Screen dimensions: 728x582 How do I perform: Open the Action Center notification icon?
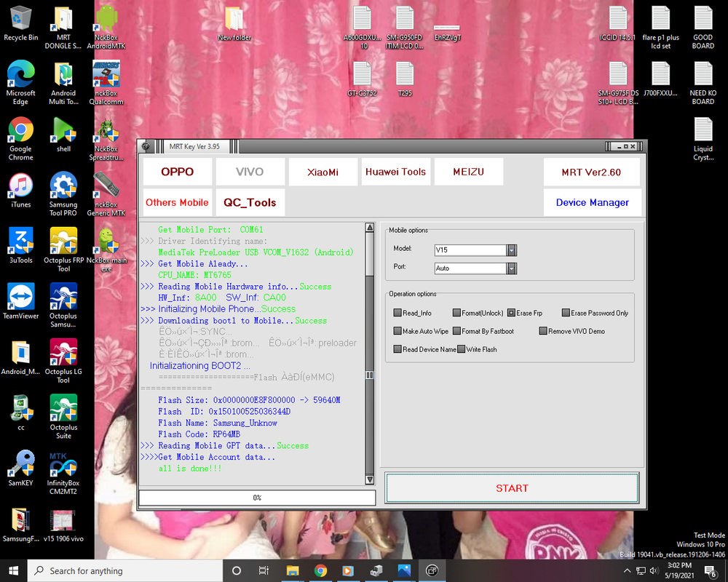click(x=711, y=571)
